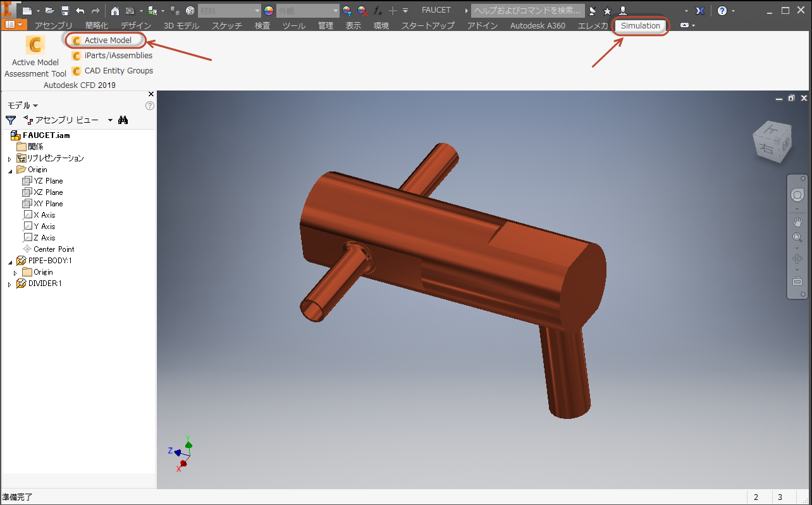
Task: Open the fx parameters tool
Action: [x=378, y=11]
